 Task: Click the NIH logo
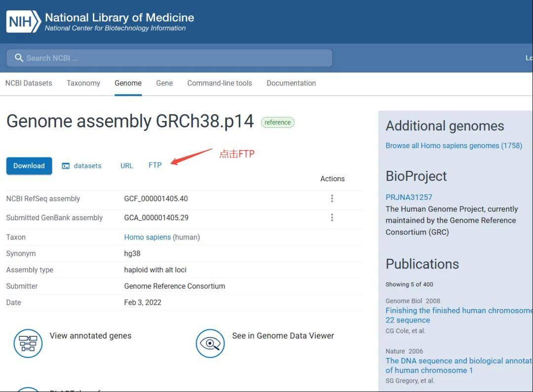24,21
